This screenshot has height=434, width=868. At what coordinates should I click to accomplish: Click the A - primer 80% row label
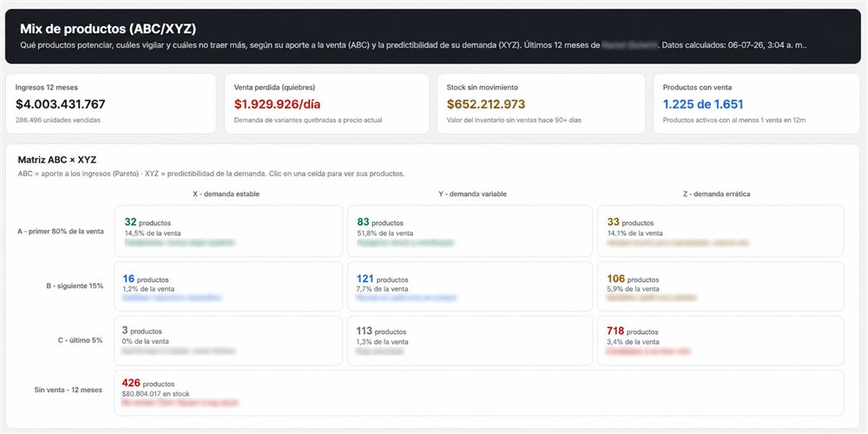click(x=61, y=232)
